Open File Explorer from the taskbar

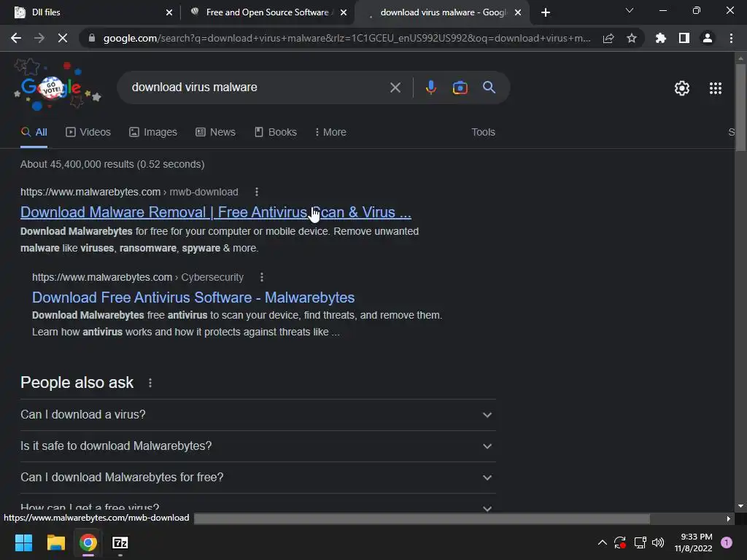coord(55,542)
